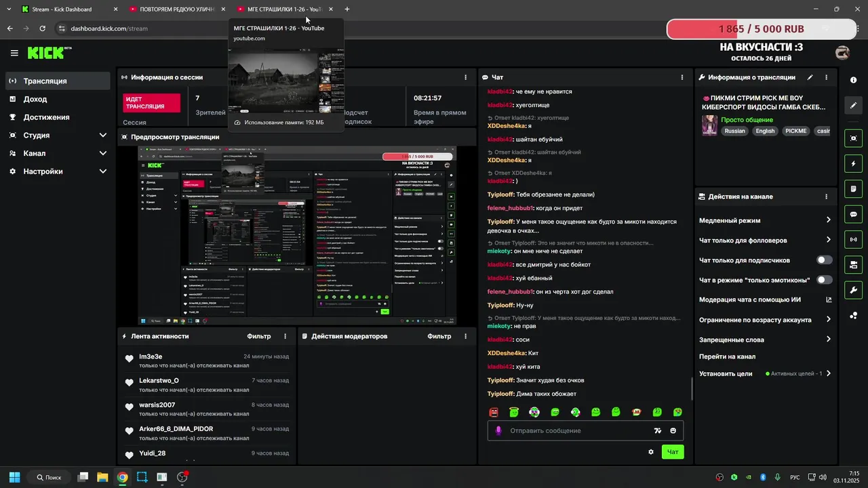Open Фильтр in Действия модераторов panel
The width and height of the screenshot is (868, 488).
pyautogui.click(x=439, y=336)
